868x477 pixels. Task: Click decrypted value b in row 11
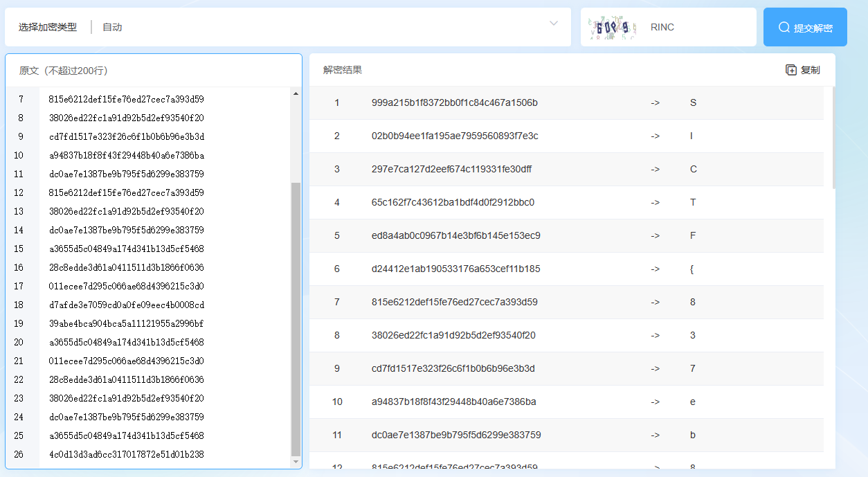[693, 435]
